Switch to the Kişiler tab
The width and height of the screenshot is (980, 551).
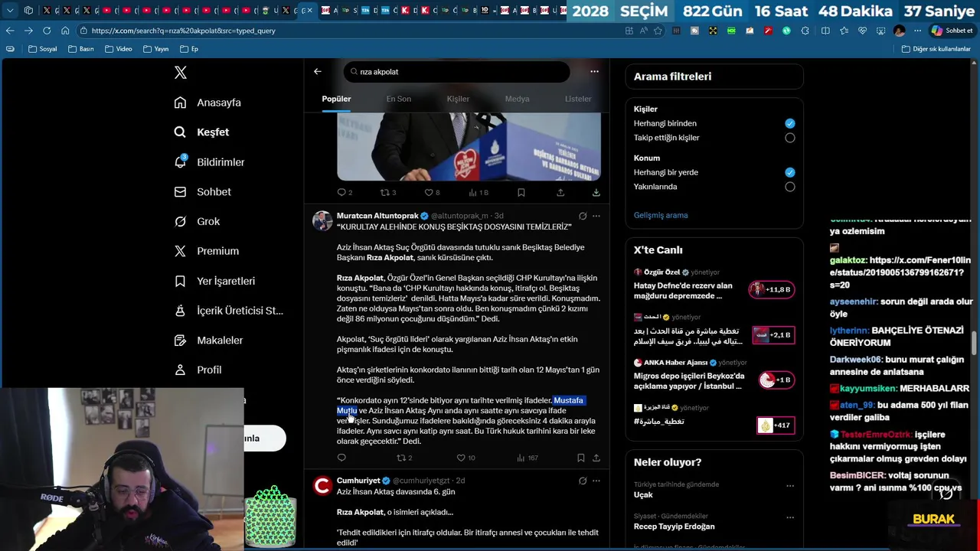tap(458, 99)
